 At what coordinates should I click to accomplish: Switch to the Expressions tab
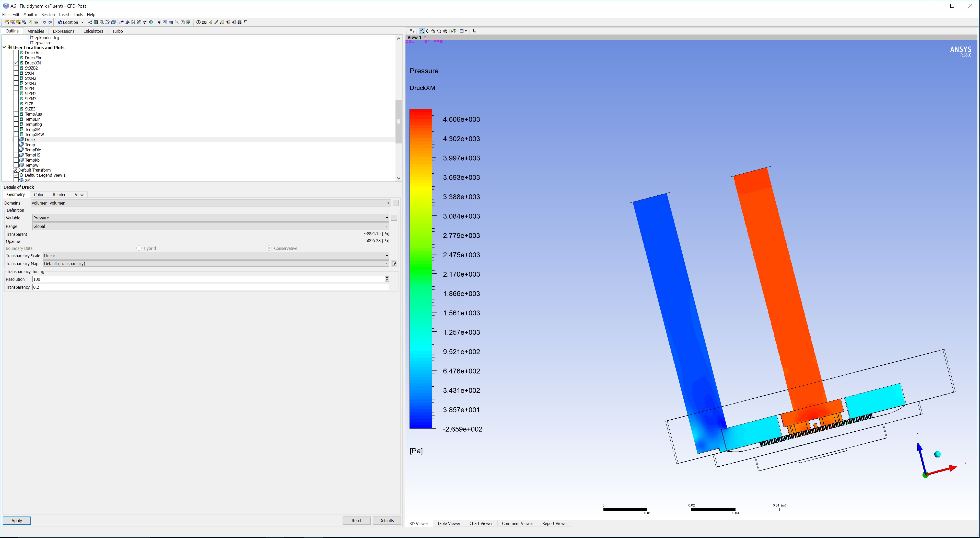pos(64,31)
